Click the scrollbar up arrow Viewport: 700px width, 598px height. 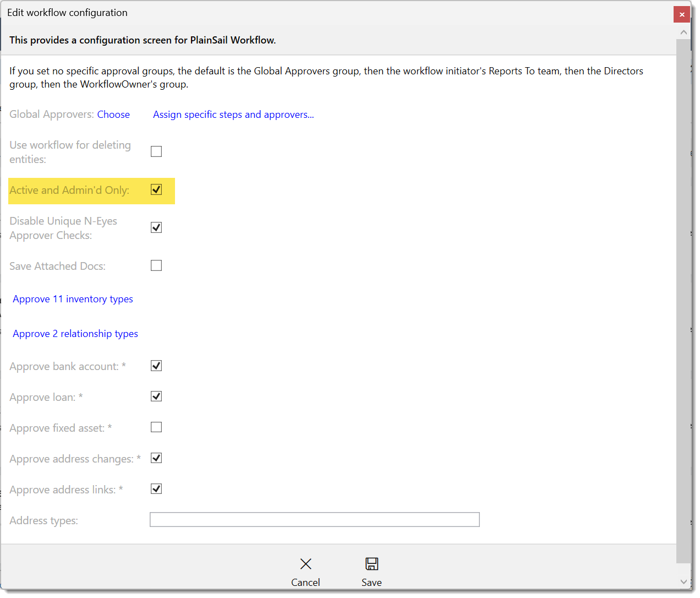(683, 32)
